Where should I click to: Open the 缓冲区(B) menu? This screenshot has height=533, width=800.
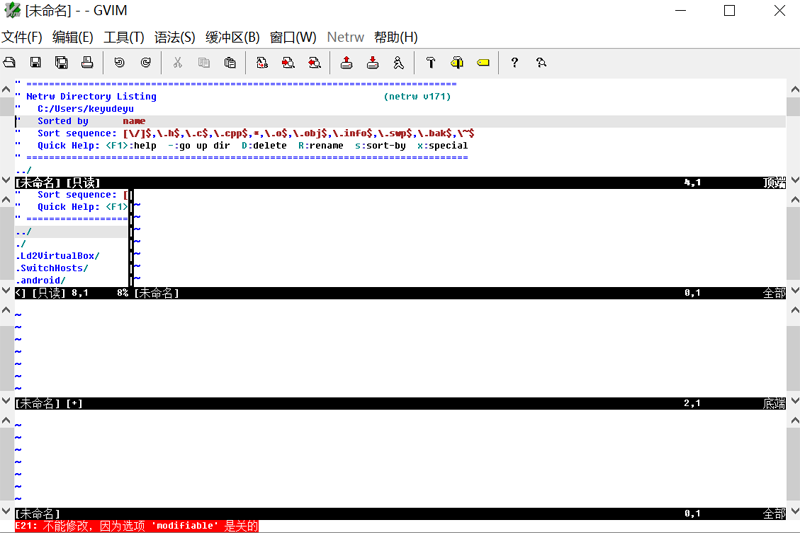click(x=233, y=37)
